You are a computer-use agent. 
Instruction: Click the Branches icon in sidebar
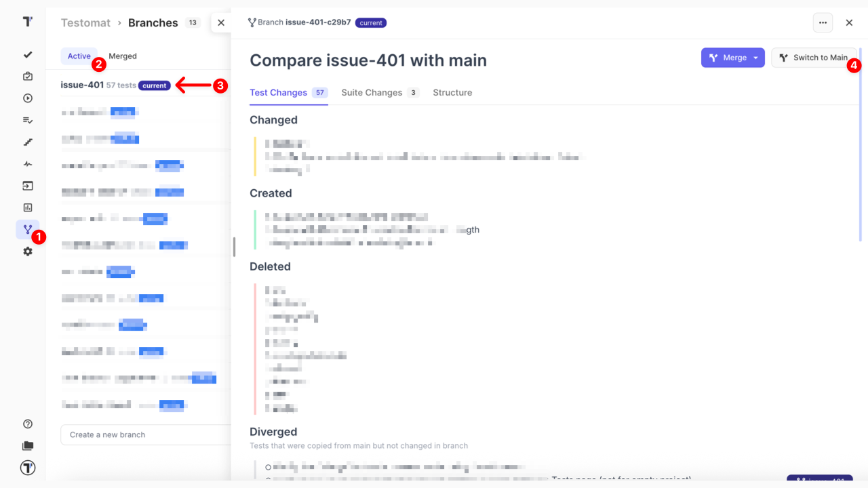28,230
